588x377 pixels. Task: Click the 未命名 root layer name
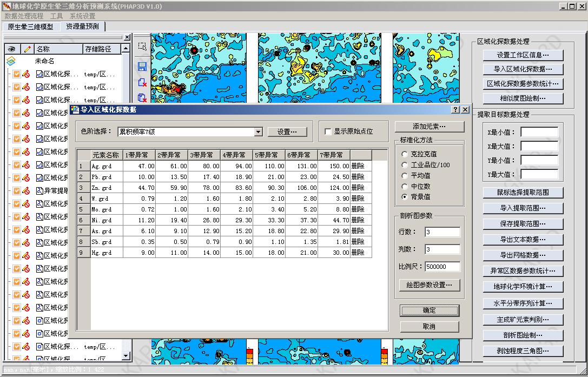coord(44,61)
